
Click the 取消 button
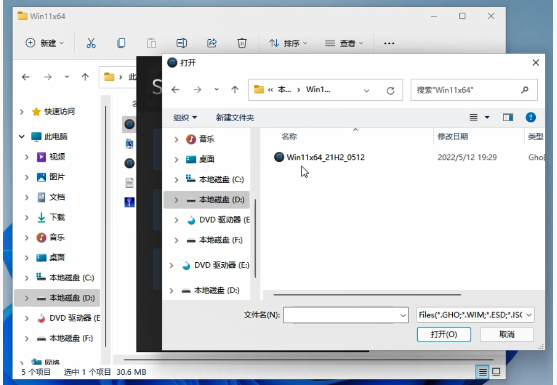(507, 335)
